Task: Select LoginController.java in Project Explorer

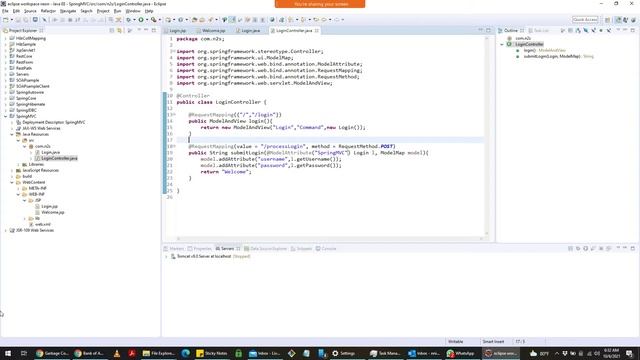Action: pos(59,158)
